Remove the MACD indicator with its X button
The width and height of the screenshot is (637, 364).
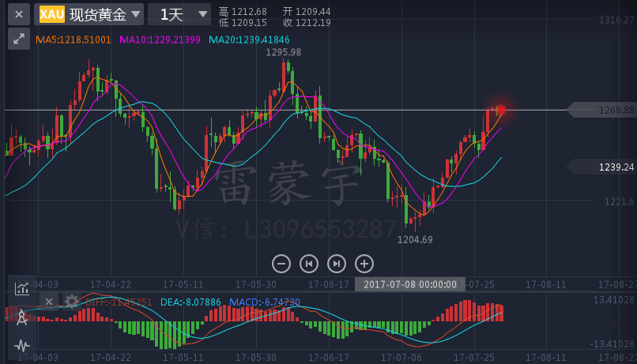49,302
